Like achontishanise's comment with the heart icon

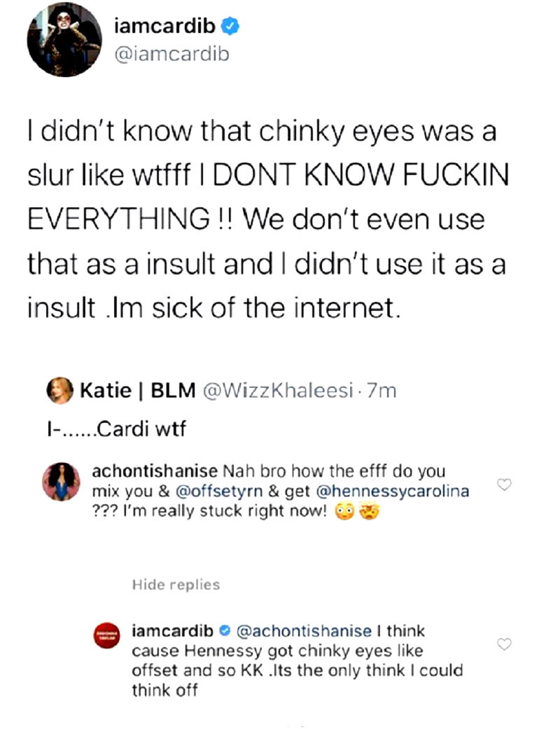coord(504,485)
